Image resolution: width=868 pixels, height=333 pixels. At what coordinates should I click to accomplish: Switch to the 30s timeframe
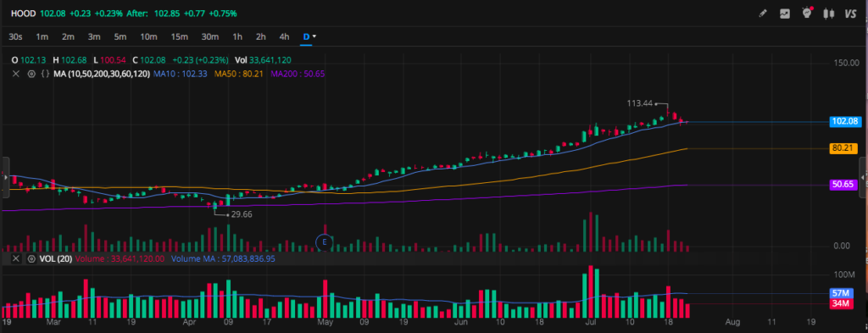[x=15, y=36]
